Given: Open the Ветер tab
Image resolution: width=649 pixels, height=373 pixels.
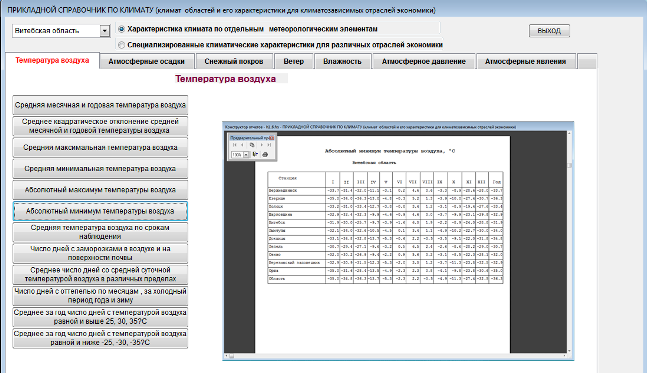Looking at the screenshot, I should 293,62.
